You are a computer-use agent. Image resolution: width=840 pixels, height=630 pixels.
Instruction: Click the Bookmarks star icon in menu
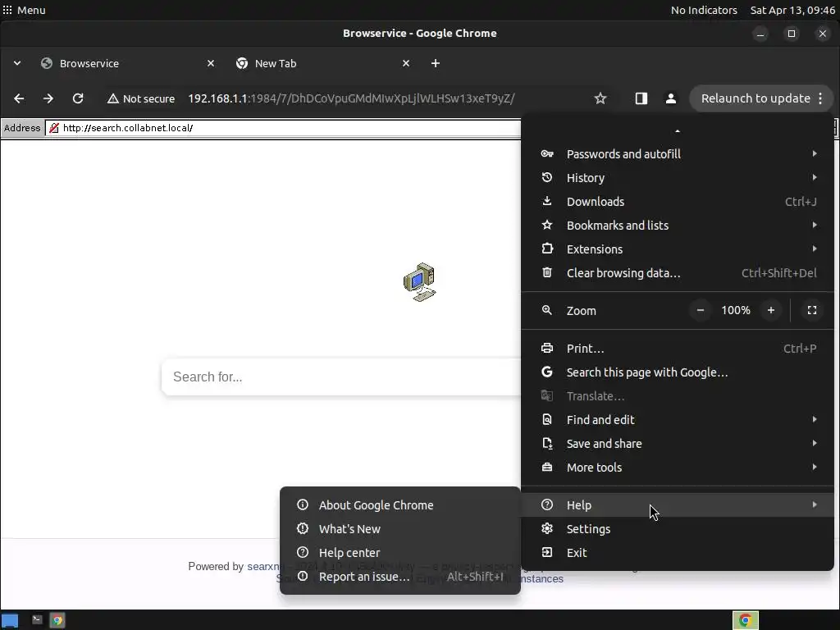coord(547,225)
